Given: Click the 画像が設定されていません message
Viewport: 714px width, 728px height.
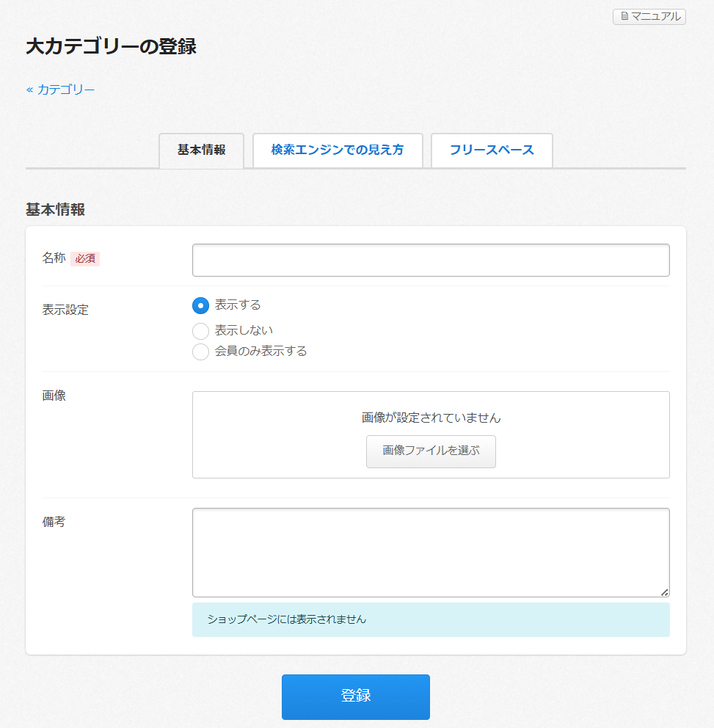Looking at the screenshot, I should coord(431,418).
